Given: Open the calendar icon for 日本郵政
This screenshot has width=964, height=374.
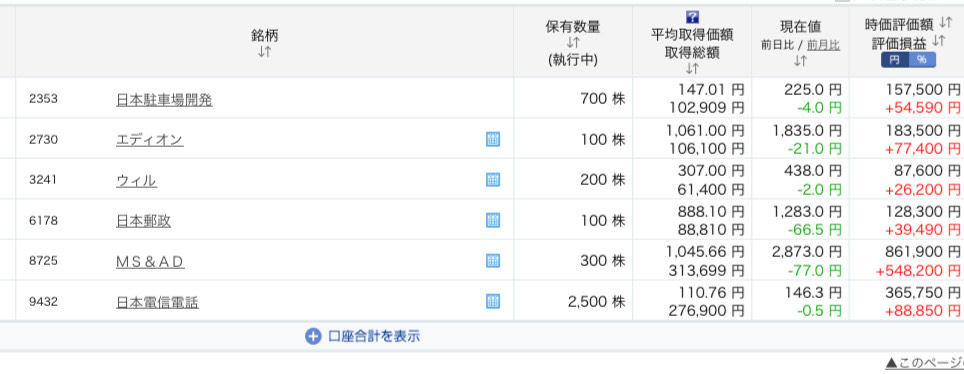Looking at the screenshot, I should click(x=492, y=220).
